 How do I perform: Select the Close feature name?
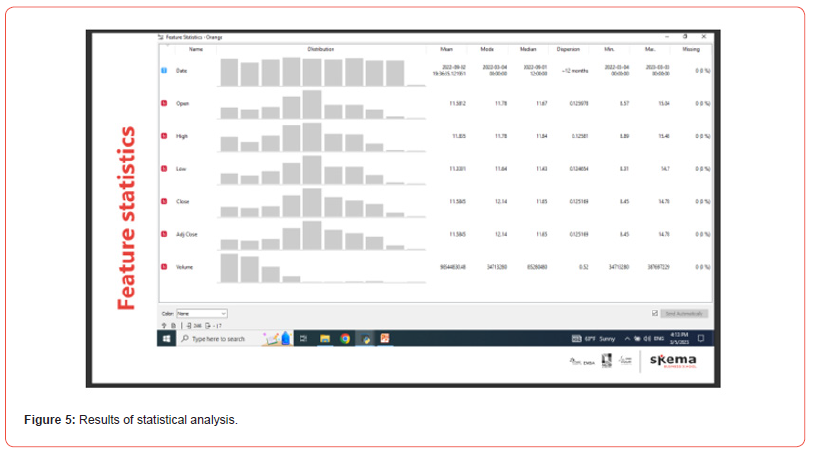[182, 201]
